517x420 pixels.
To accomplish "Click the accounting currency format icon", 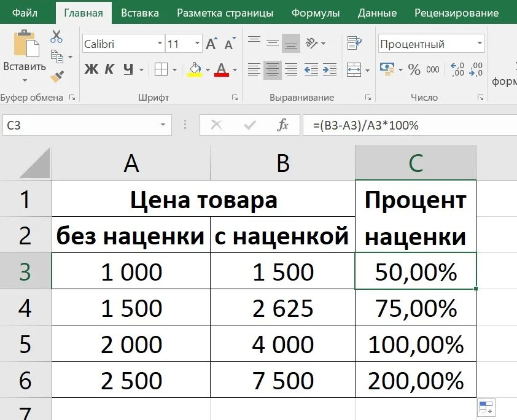I will (387, 69).
